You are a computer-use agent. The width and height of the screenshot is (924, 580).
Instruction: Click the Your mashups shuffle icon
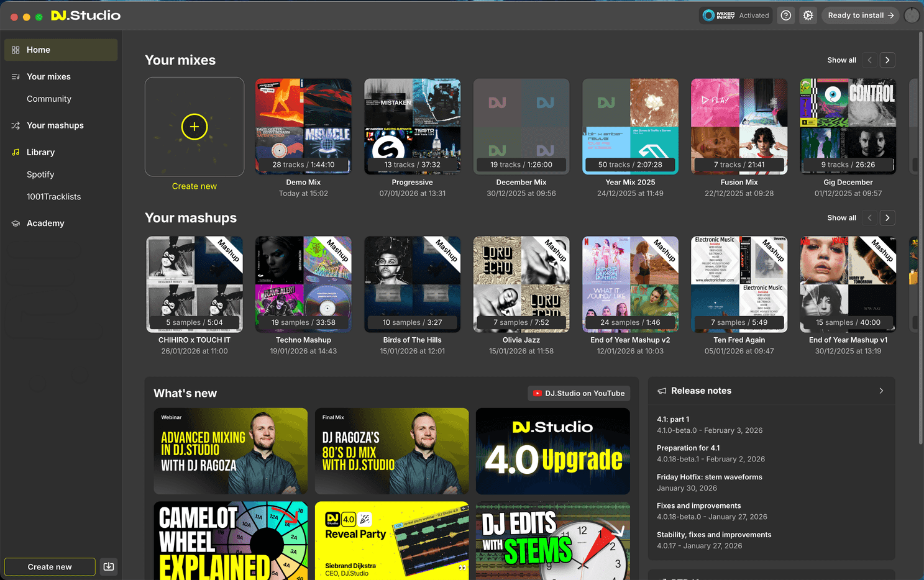click(x=16, y=125)
